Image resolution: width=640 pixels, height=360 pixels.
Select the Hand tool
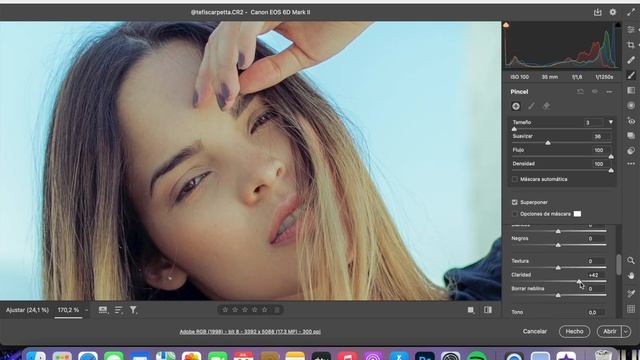pos(631,276)
